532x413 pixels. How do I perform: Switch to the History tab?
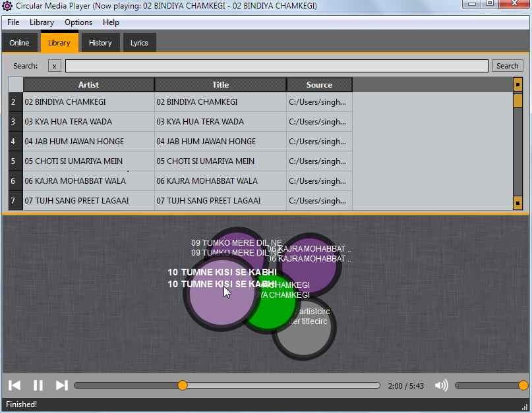click(x=100, y=43)
